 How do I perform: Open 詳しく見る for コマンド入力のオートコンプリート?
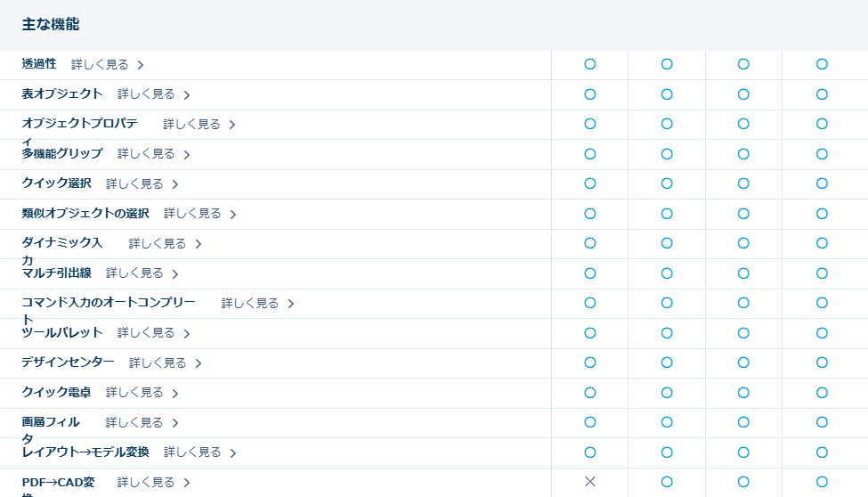(x=250, y=304)
